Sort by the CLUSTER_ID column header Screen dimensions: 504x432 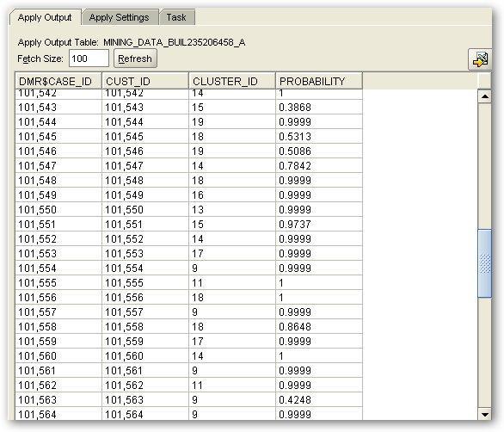pyautogui.click(x=231, y=81)
